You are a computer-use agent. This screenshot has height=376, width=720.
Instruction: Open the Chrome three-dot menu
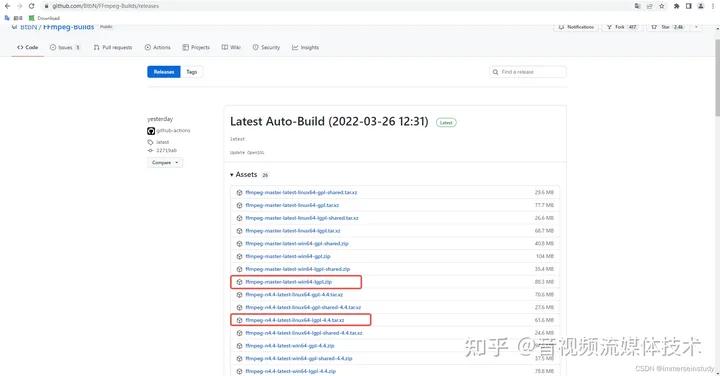coord(713,6)
